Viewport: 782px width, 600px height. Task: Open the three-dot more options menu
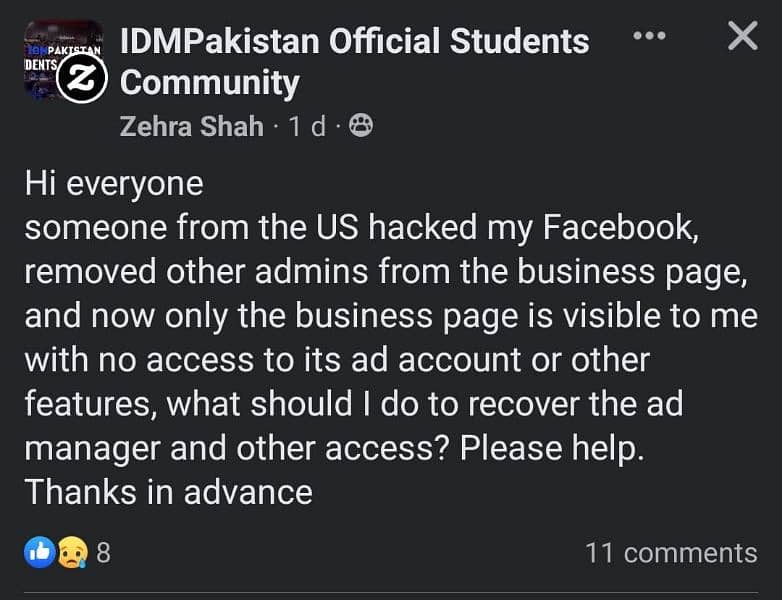click(649, 37)
